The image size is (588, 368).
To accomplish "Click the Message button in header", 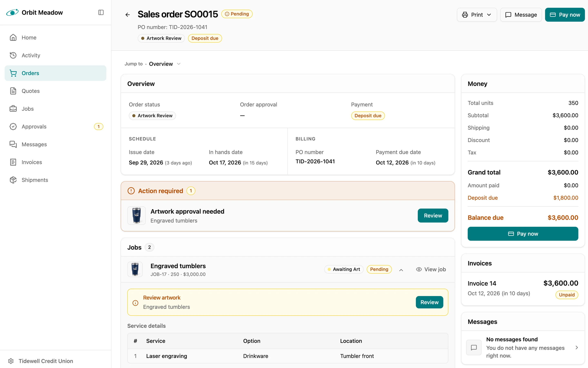I will click(x=521, y=15).
